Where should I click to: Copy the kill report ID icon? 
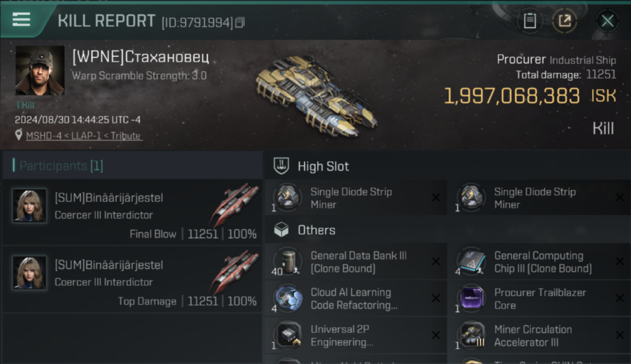240,22
